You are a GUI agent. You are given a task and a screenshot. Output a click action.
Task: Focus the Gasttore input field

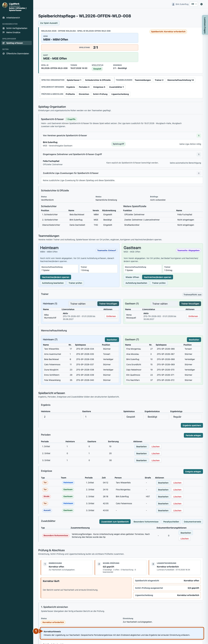tap(103, 417)
